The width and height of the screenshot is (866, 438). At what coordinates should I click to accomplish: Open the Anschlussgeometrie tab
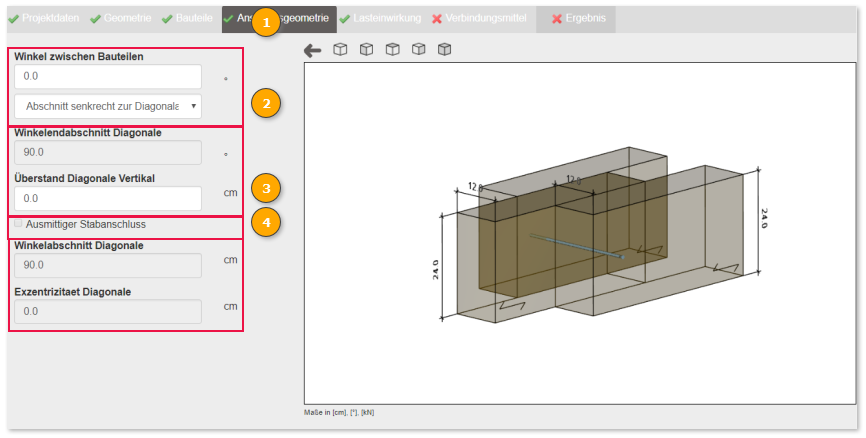tap(279, 19)
